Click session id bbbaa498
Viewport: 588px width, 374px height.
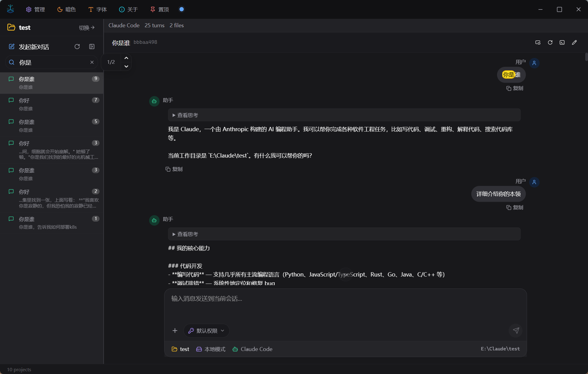pos(145,42)
